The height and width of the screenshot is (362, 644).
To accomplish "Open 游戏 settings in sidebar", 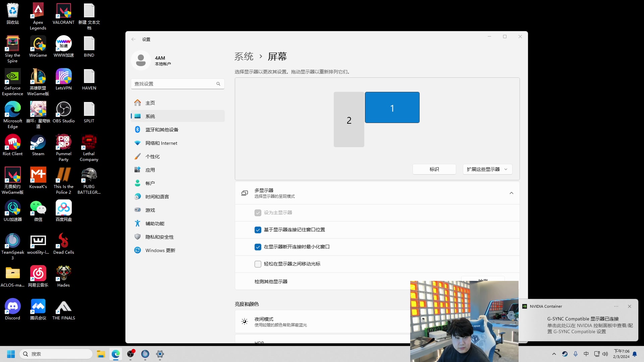I will 150,210.
